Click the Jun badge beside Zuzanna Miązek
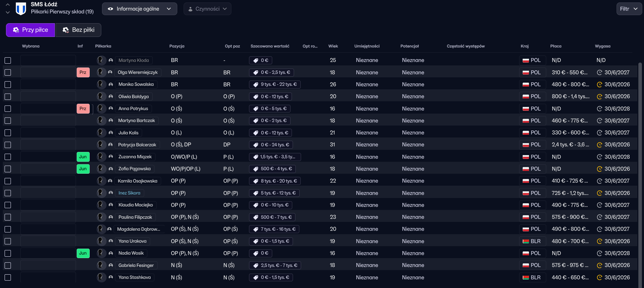This screenshot has width=644, height=288. pos(83,157)
